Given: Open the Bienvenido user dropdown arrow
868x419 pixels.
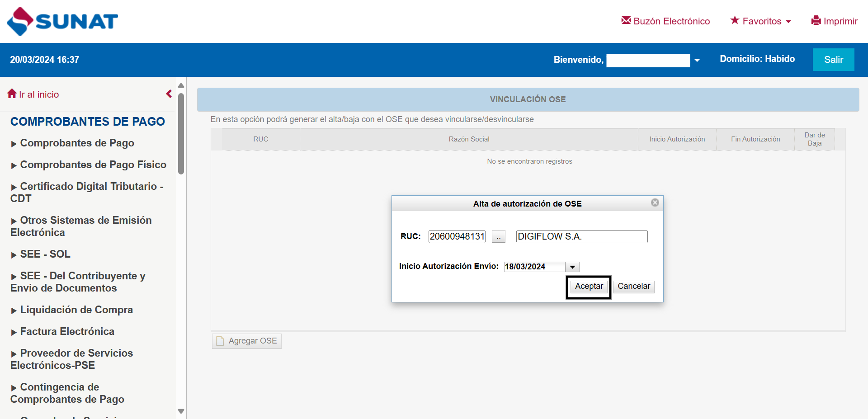Looking at the screenshot, I should click(697, 60).
